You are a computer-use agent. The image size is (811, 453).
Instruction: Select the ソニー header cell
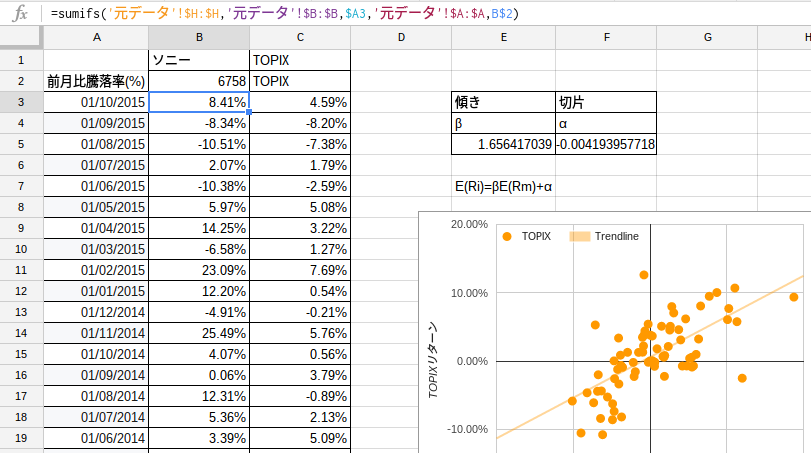tap(199, 60)
